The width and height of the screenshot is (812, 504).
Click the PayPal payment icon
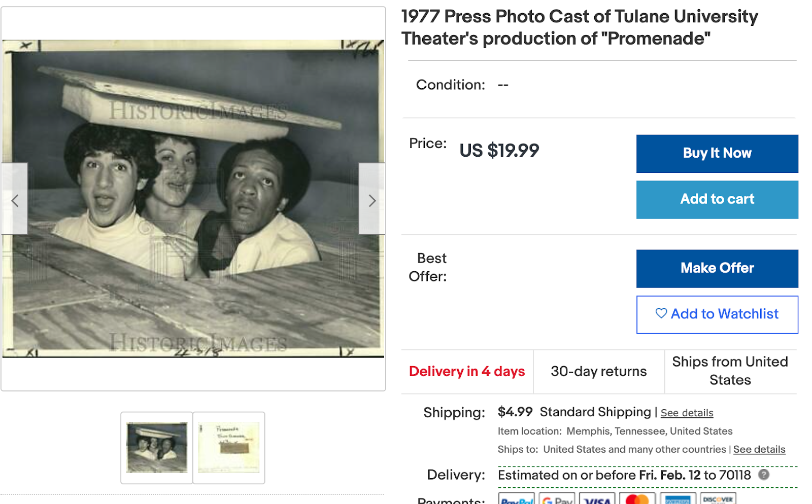pyautogui.click(x=516, y=499)
